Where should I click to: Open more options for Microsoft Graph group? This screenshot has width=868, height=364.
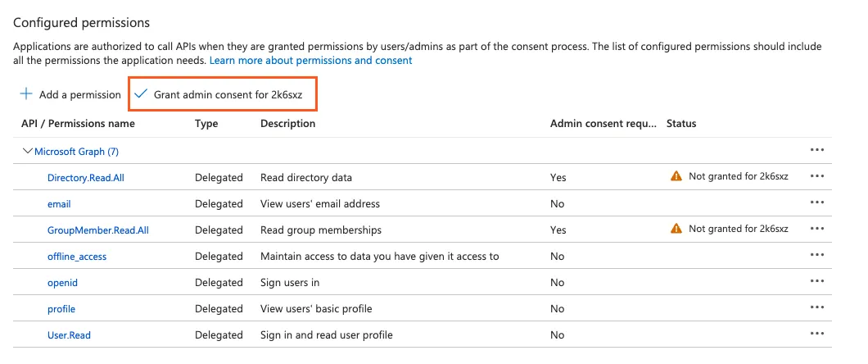pos(816,150)
